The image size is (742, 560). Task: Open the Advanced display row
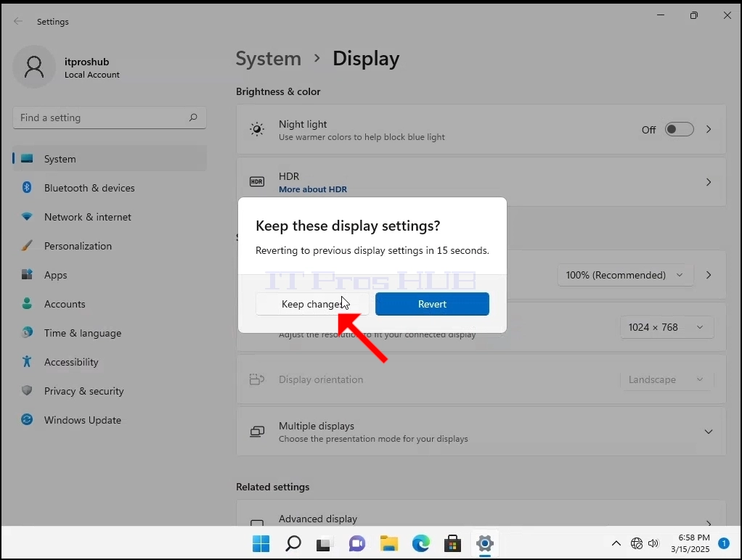tap(481, 514)
